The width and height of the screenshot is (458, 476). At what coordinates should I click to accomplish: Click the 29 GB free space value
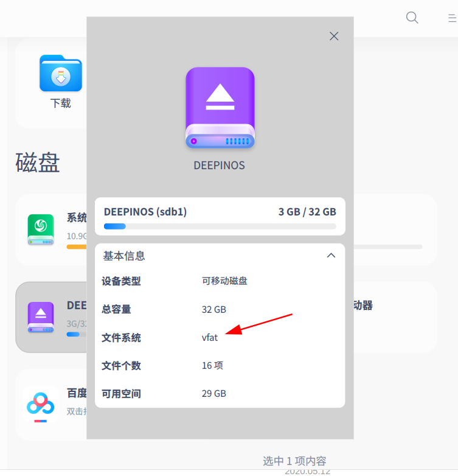click(x=214, y=393)
